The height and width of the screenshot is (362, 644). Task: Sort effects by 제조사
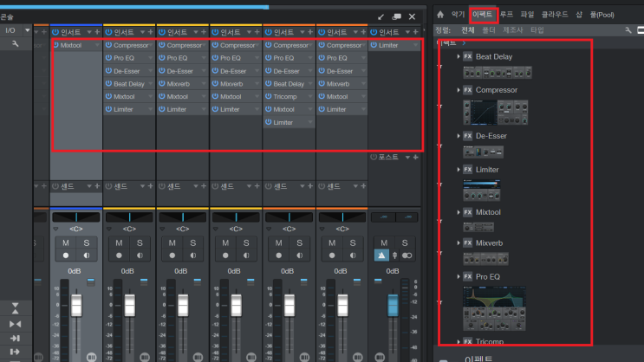pyautogui.click(x=513, y=30)
